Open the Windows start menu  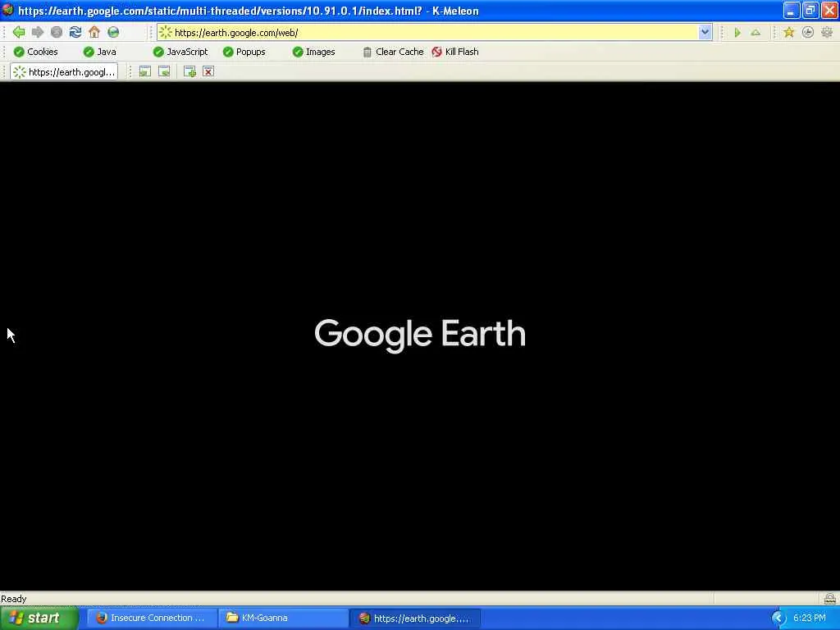point(39,618)
